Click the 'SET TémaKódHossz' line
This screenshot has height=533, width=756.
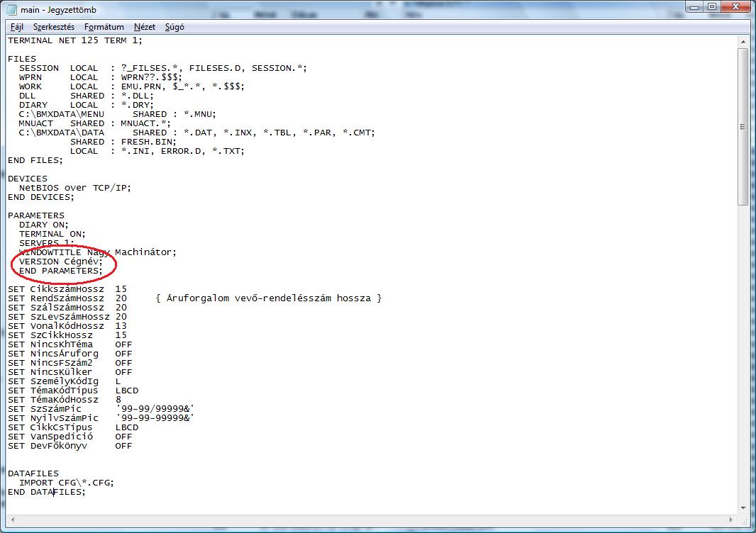pyautogui.click(x=64, y=400)
